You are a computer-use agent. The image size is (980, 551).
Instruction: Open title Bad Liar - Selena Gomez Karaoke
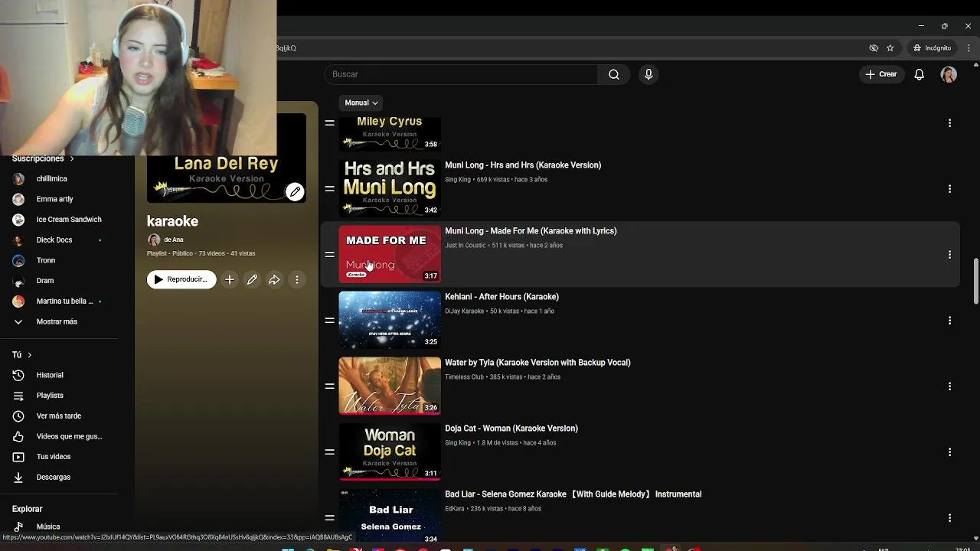click(573, 494)
